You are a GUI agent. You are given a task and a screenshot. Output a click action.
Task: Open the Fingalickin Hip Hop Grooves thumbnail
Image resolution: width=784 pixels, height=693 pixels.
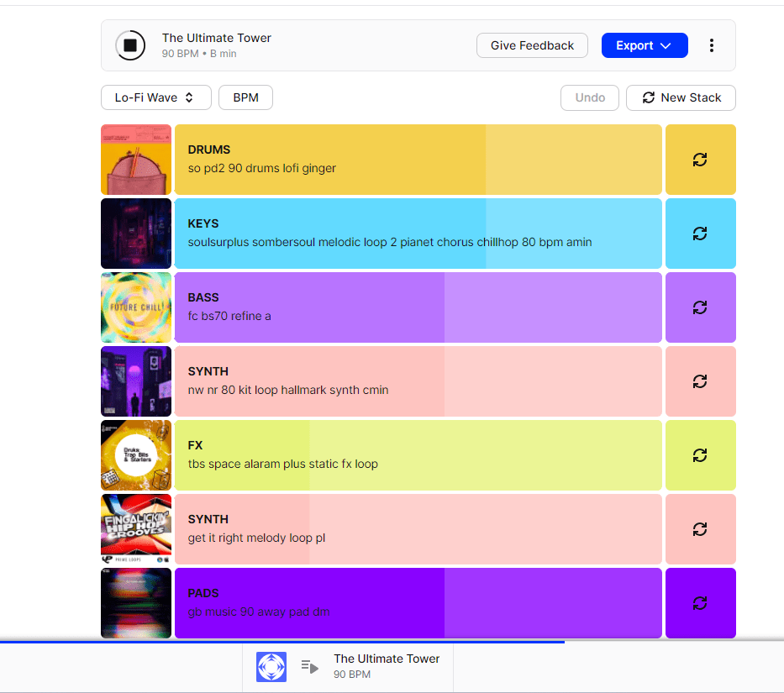click(136, 529)
